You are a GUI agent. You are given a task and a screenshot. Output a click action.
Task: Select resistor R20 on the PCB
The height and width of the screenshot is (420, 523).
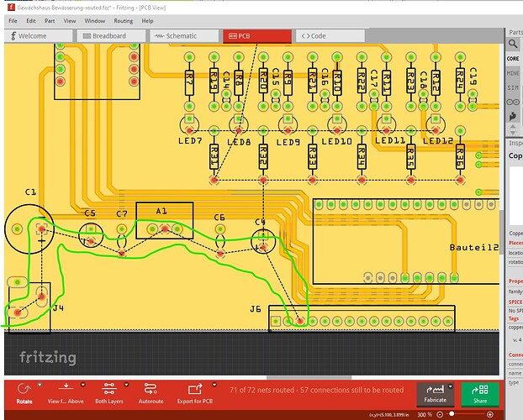(x=263, y=81)
